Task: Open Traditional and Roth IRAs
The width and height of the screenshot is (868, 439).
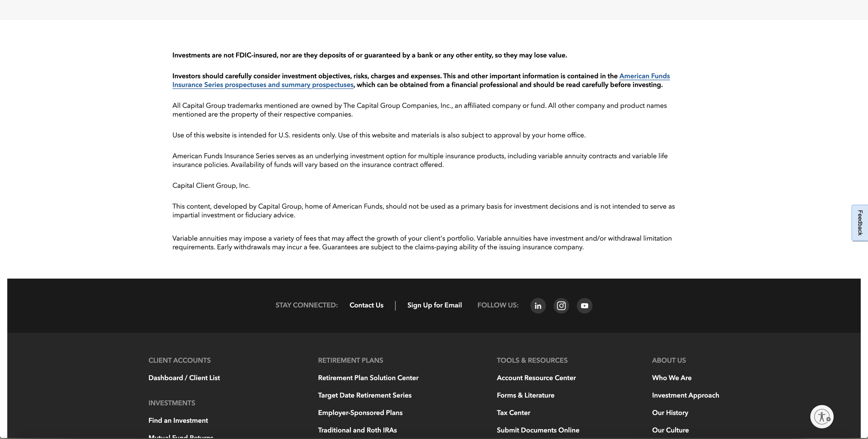Action: point(357,430)
